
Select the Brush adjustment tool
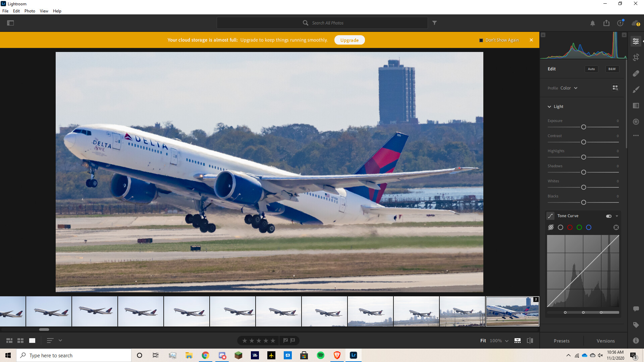pyautogui.click(x=636, y=89)
